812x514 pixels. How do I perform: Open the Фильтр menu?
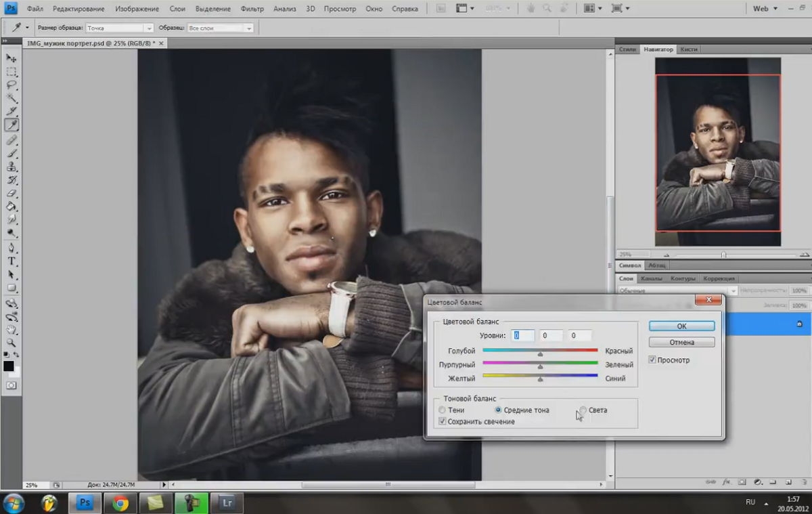coord(252,9)
